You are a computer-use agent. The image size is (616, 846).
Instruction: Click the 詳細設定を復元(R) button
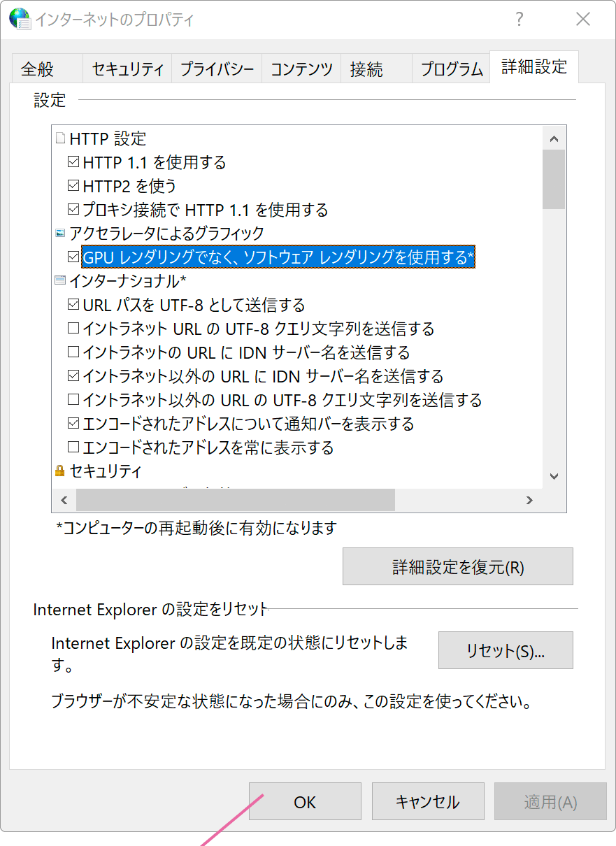click(458, 566)
